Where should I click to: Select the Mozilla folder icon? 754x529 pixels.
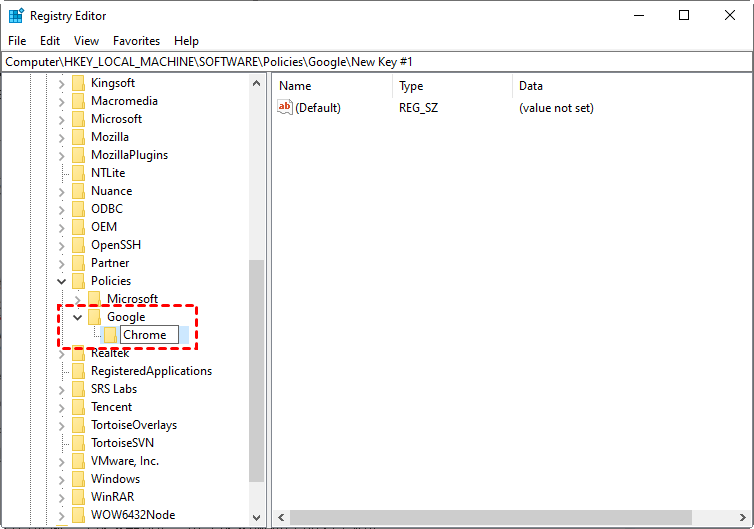click(x=78, y=137)
